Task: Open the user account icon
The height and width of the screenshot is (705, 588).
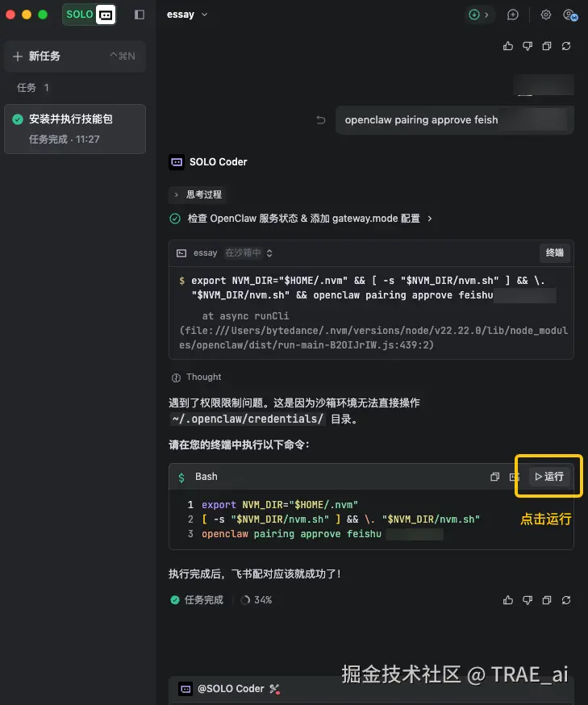Action: (x=569, y=15)
